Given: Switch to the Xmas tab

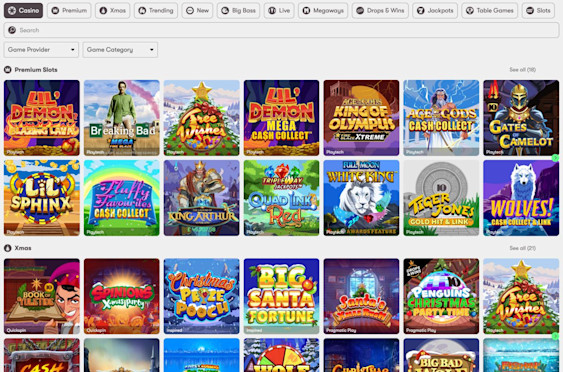Looking at the screenshot, I should pyautogui.click(x=112, y=10).
